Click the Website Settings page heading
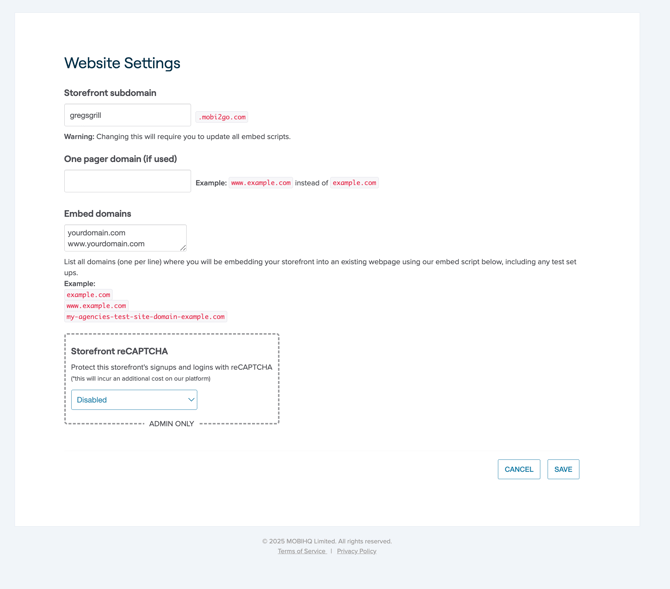670x589 pixels. (122, 63)
